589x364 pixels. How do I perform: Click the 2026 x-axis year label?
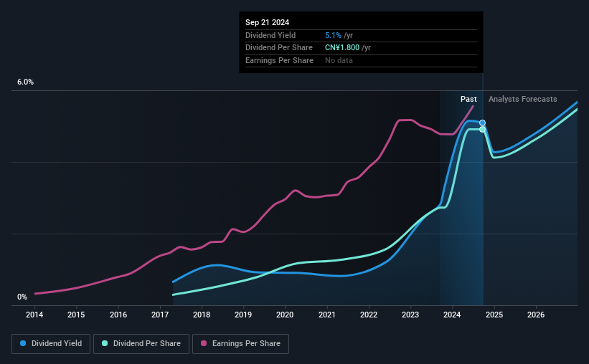[536, 315]
